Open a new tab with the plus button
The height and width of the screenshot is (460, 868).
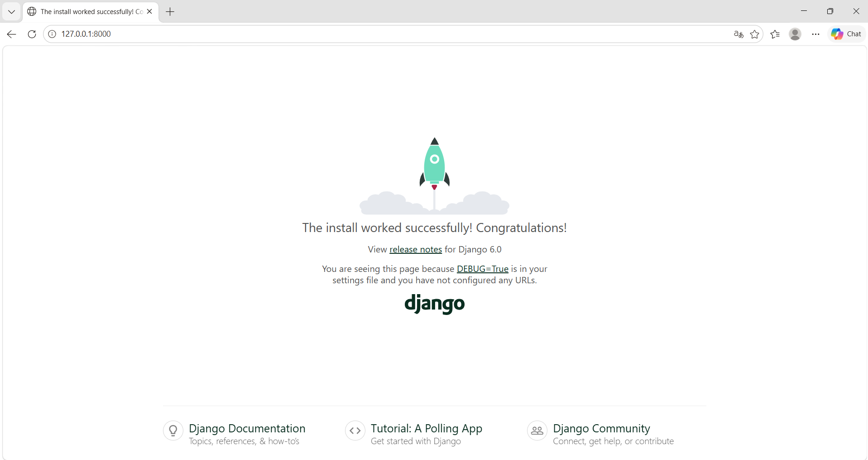tap(170, 12)
